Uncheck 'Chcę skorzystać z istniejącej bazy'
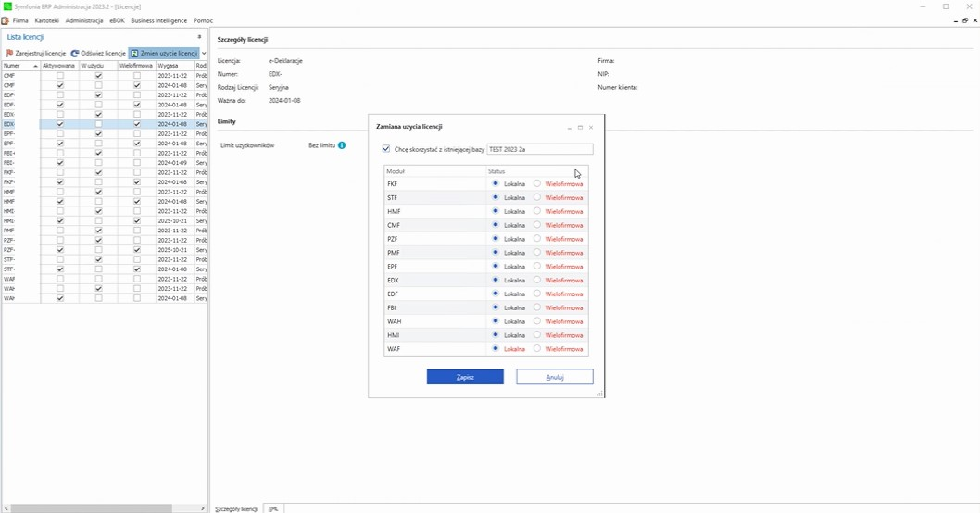 (386, 148)
